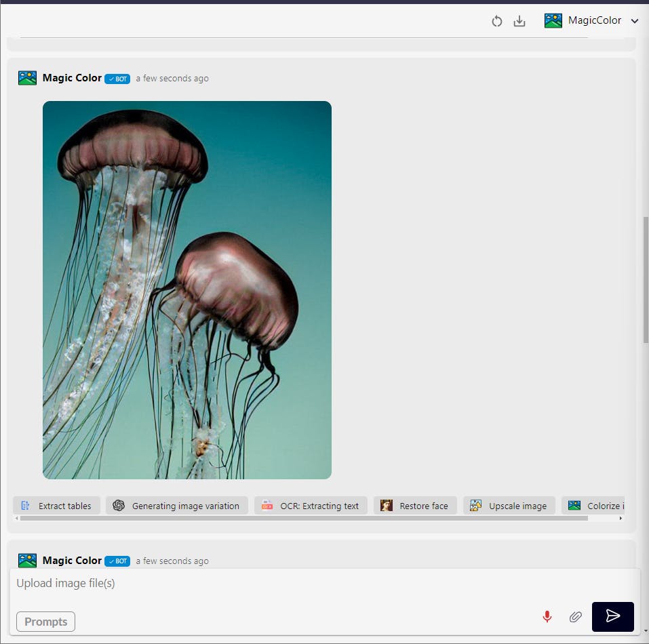This screenshot has width=649, height=644.
Task: Choose Generating image variation option
Action: (177, 506)
